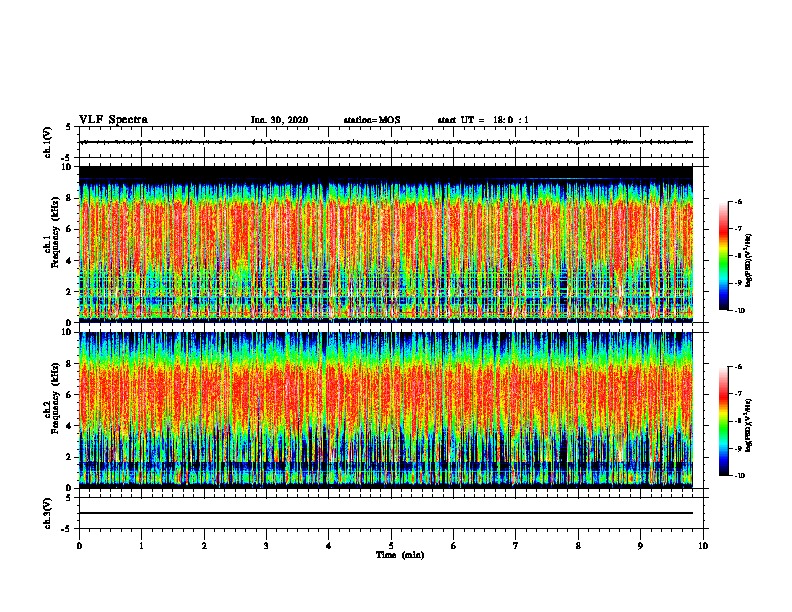Click "-10" on the ch.1 color scale
Viewport: 792px width, 612px height.
click(739, 310)
